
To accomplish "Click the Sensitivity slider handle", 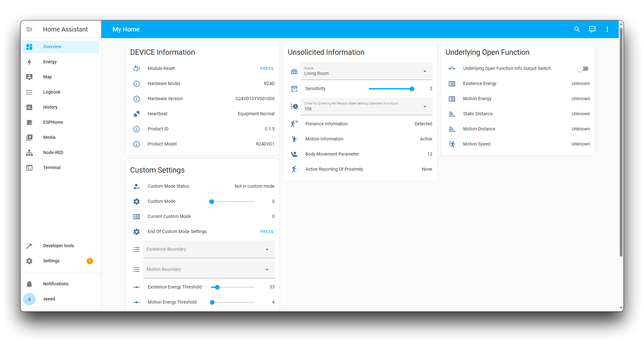I will 412,89.
